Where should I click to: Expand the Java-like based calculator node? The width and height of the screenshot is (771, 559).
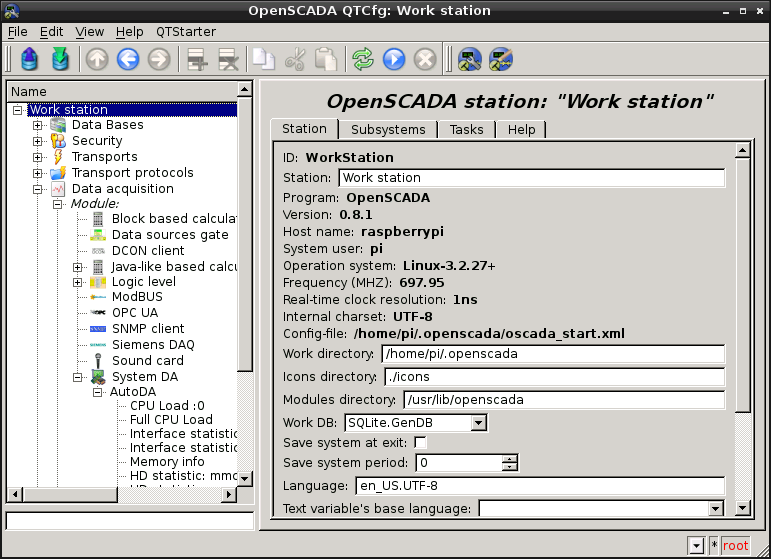[78, 267]
